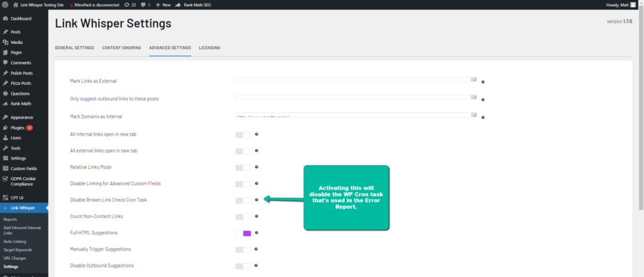Image resolution: width=644 pixels, height=277 pixels.
Task: Click help icon beside Disable Outbound Suggestions
Action: click(x=257, y=266)
